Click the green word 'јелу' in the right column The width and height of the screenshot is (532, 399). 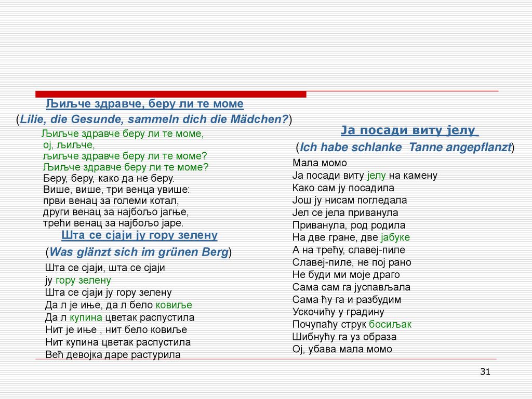click(x=377, y=176)
